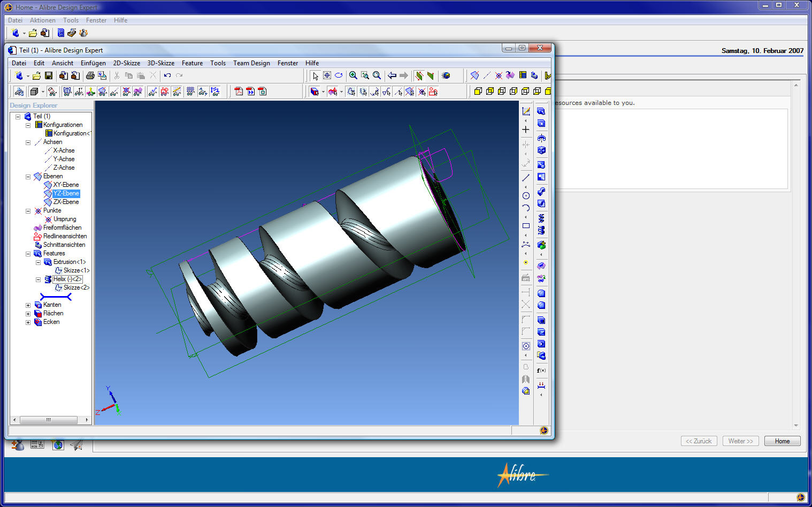Screen dimensions: 812x507
Task: Expand the Kanten tree node
Action: coord(28,305)
